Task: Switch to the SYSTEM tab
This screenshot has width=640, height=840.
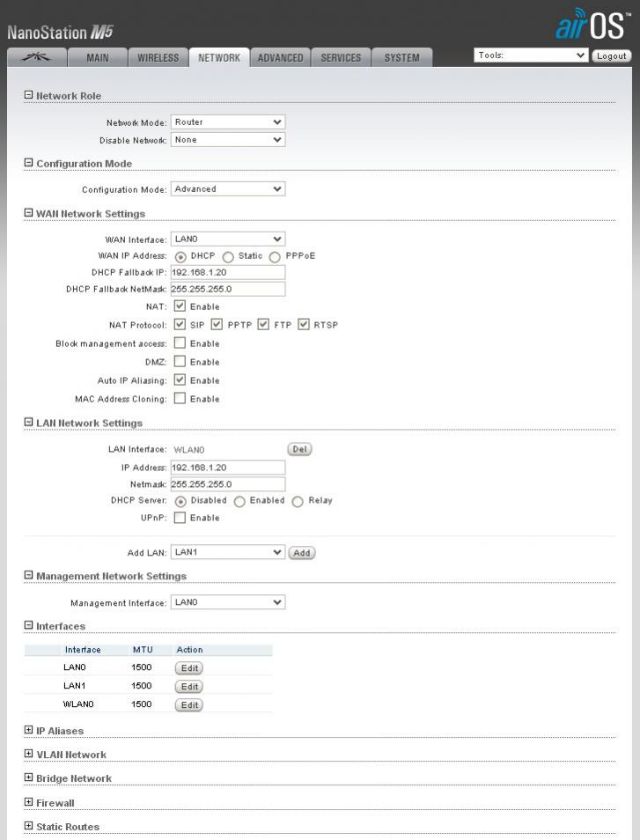Action: pyautogui.click(x=401, y=58)
